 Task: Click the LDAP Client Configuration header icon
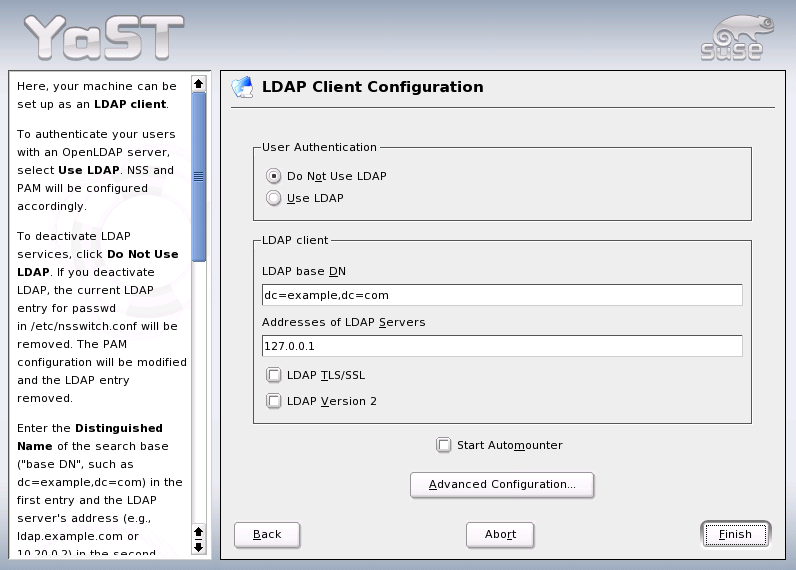tap(243, 87)
